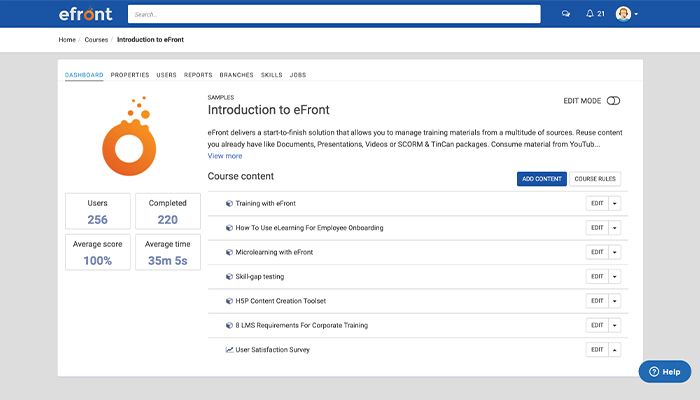This screenshot has width=700, height=400.
Task: Open the Help chat button
Action: [665, 371]
